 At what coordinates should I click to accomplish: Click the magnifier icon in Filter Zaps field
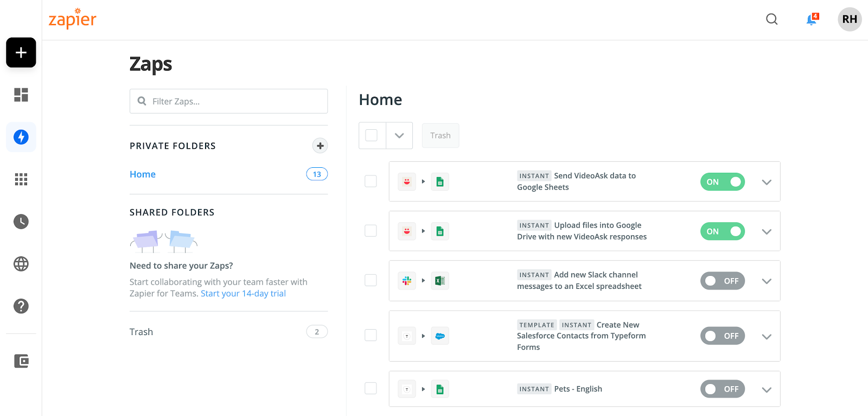click(x=142, y=101)
